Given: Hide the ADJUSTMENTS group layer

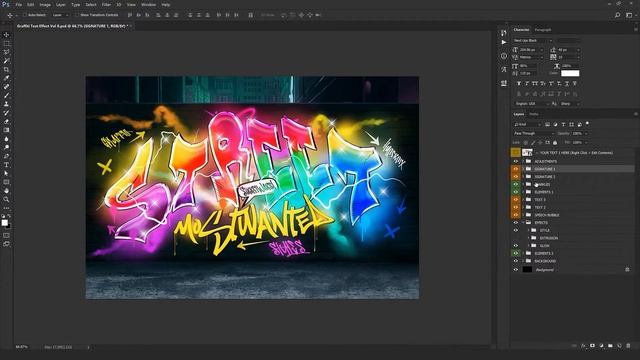Looking at the screenshot, I should click(516, 161).
